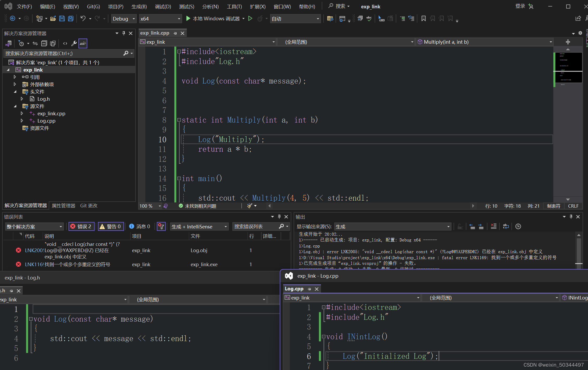The width and height of the screenshot is (588, 370).
Task: Click Collapse All icon in Solution Explorer
Action: pos(44,43)
